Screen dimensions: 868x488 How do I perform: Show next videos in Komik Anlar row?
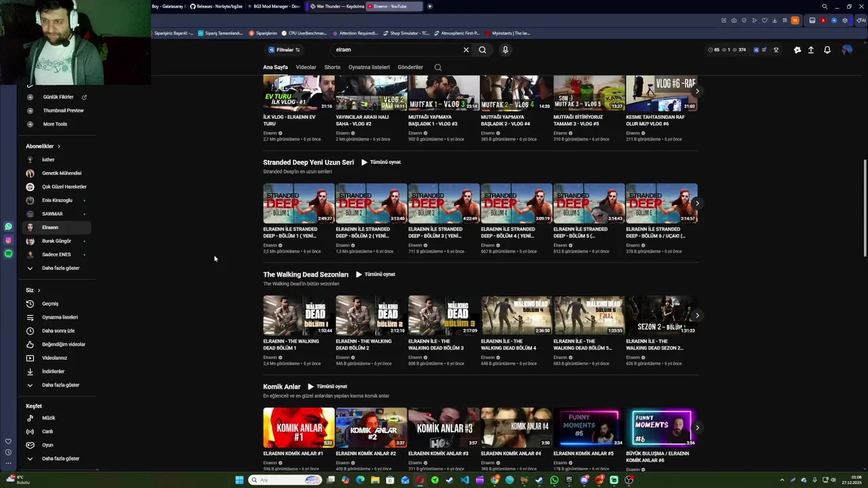pyautogui.click(x=697, y=428)
